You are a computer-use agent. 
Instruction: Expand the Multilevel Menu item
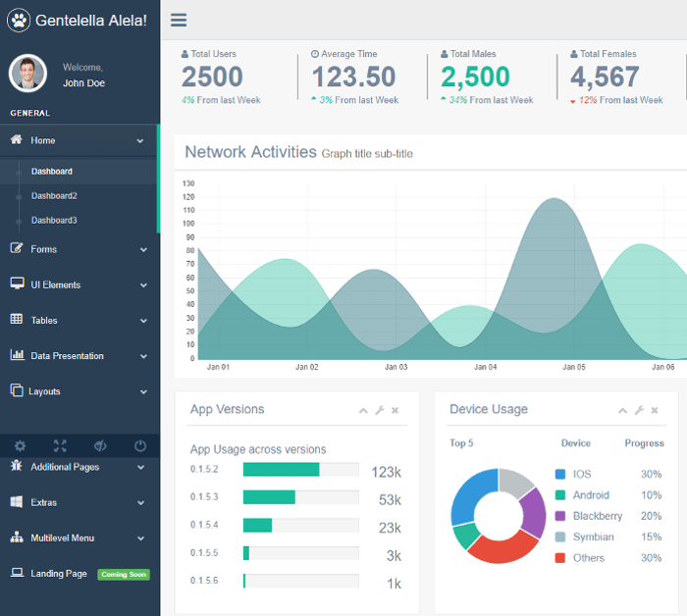tap(79, 539)
